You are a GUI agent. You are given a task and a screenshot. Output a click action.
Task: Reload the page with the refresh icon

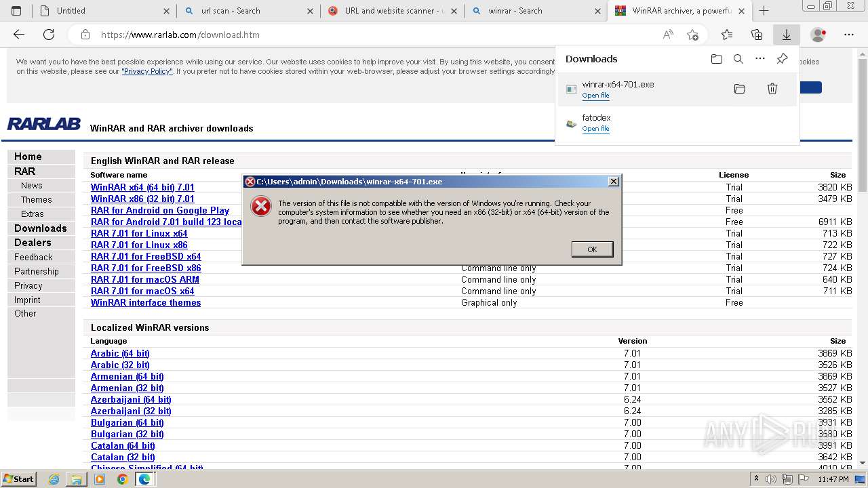pos(49,35)
